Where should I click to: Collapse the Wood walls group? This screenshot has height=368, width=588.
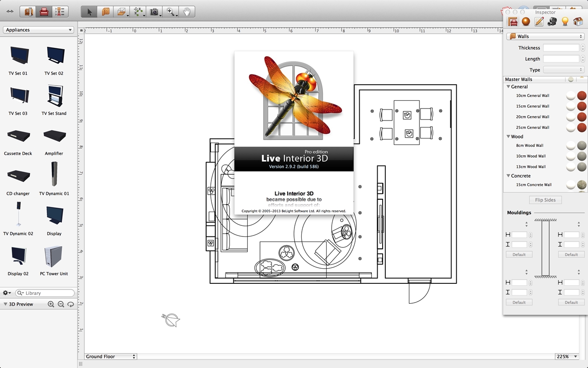pos(509,136)
